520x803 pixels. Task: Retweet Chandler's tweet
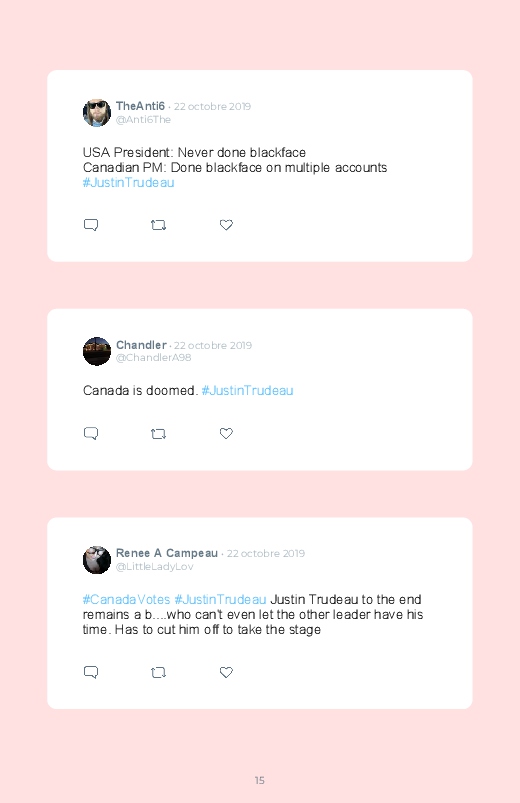point(158,434)
